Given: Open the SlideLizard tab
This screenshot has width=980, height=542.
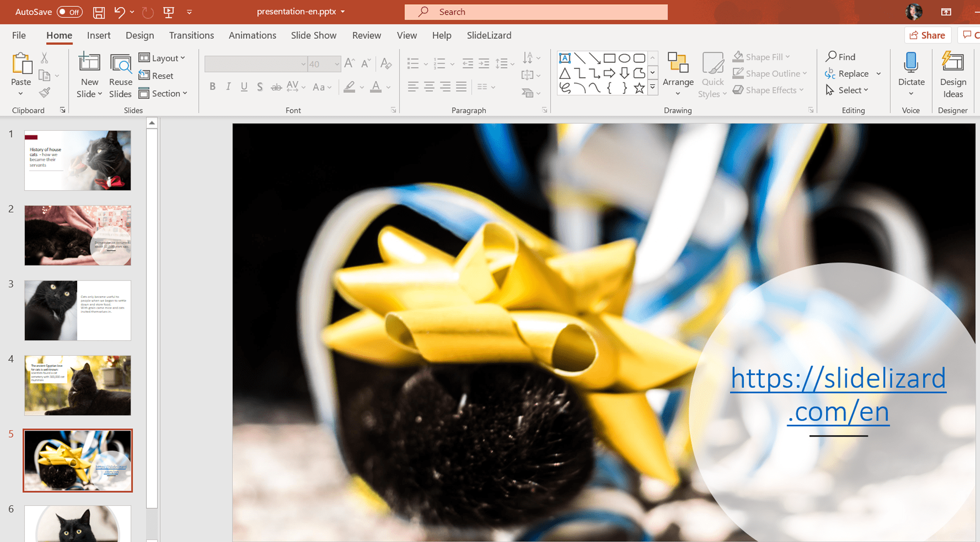Looking at the screenshot, I should (489, 35).
